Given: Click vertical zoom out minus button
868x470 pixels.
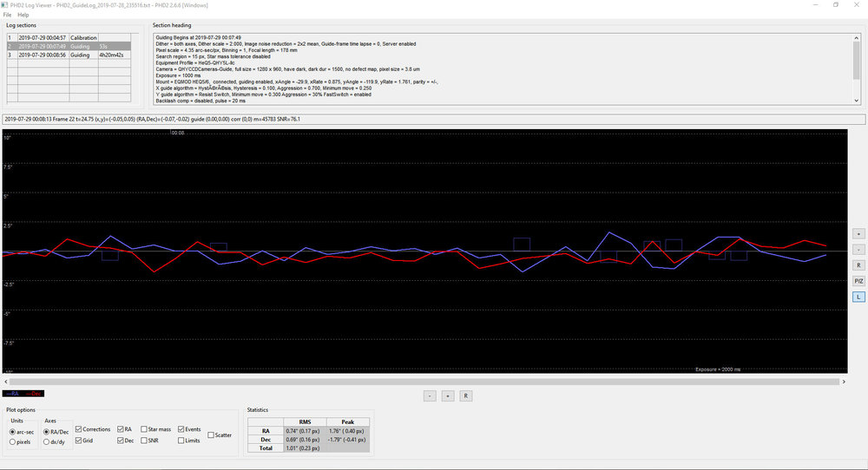Looking at the screenshot, I should click(x=858, y=250).
